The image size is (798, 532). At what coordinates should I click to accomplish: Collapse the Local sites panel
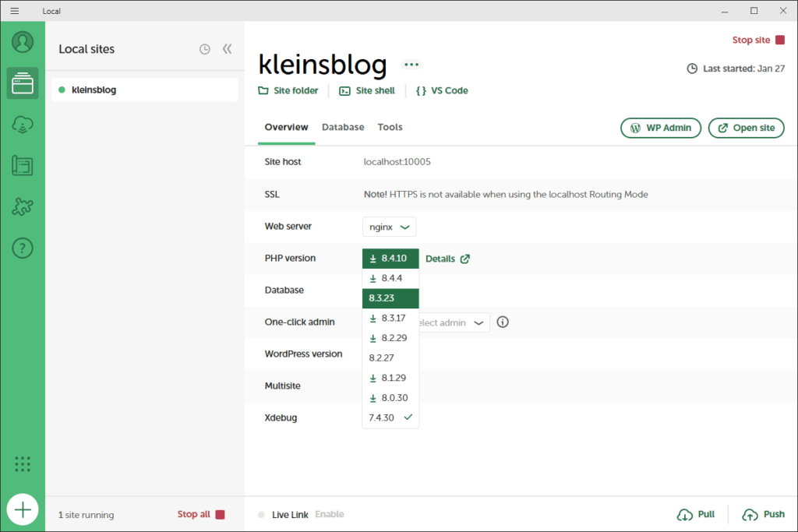tap(227, 49)
